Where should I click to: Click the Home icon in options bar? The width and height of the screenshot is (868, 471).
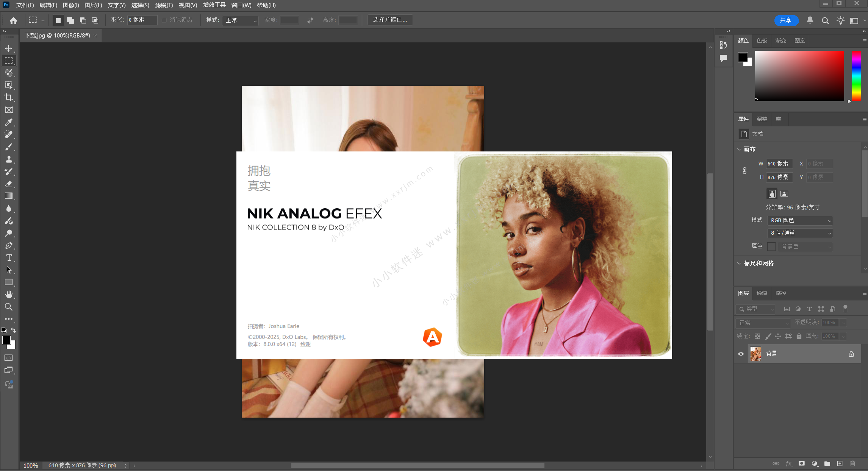(14, 20)
